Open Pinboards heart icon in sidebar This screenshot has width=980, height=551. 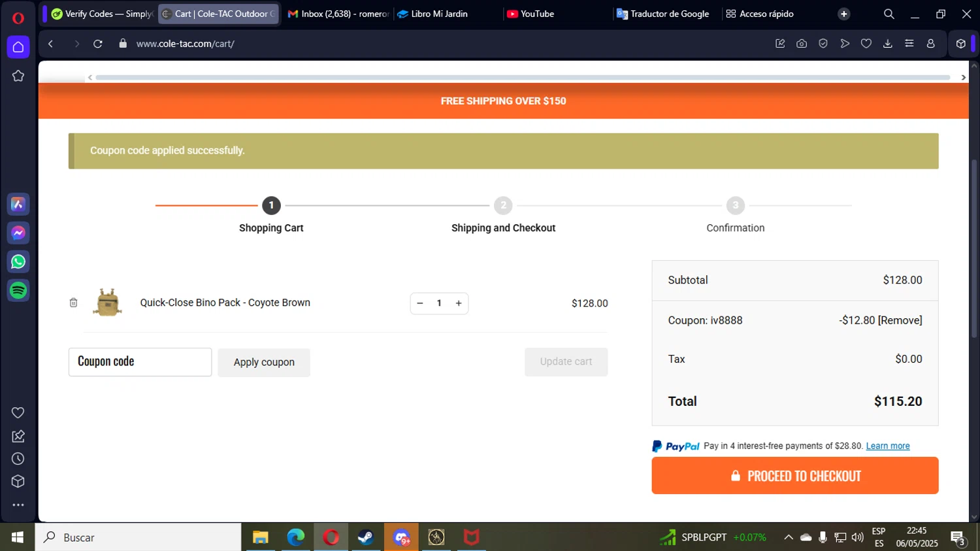coord(18,412)
